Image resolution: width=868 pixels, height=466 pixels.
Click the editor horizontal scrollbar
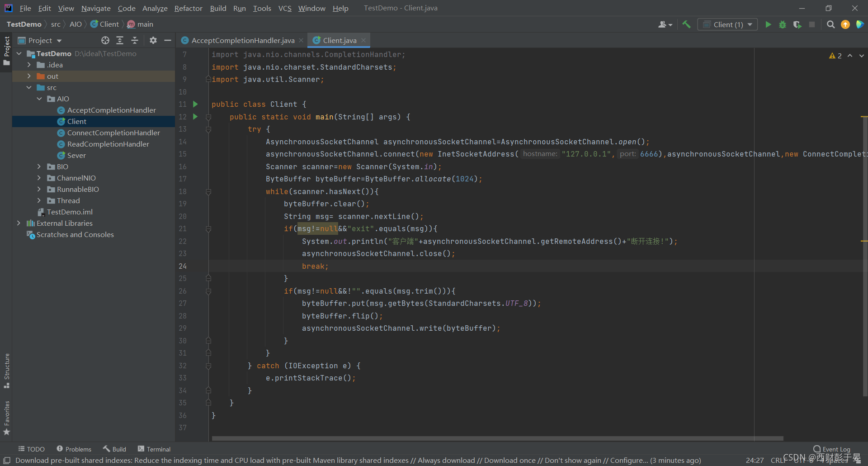coord(497,438)
